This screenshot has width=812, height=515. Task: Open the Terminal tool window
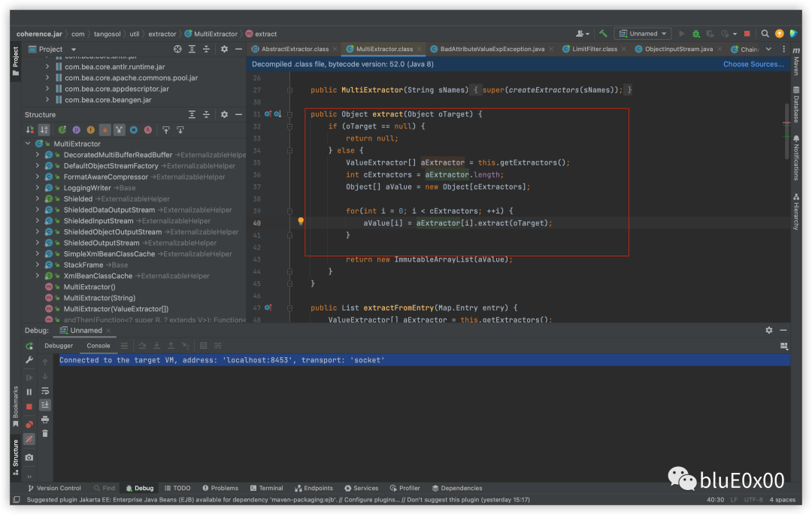point(266,488)
